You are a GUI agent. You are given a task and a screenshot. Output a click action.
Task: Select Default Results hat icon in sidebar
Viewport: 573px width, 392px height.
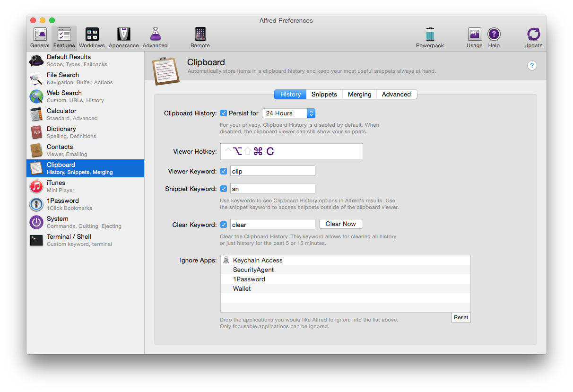[36, 61]
